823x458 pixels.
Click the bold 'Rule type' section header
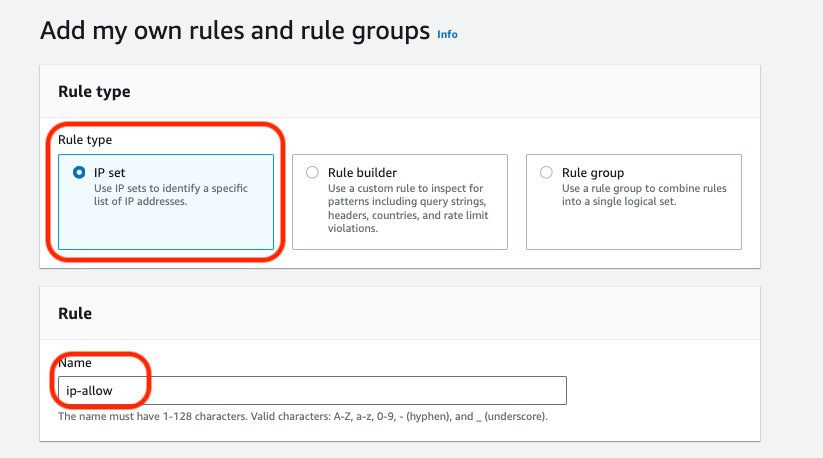[x=94, y=92]
